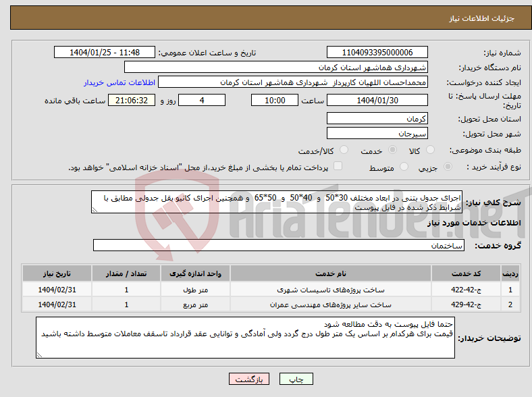Open اطلاعات تماس خریدار link
Viewport: 532px width, 397px height.
(119, 82)
